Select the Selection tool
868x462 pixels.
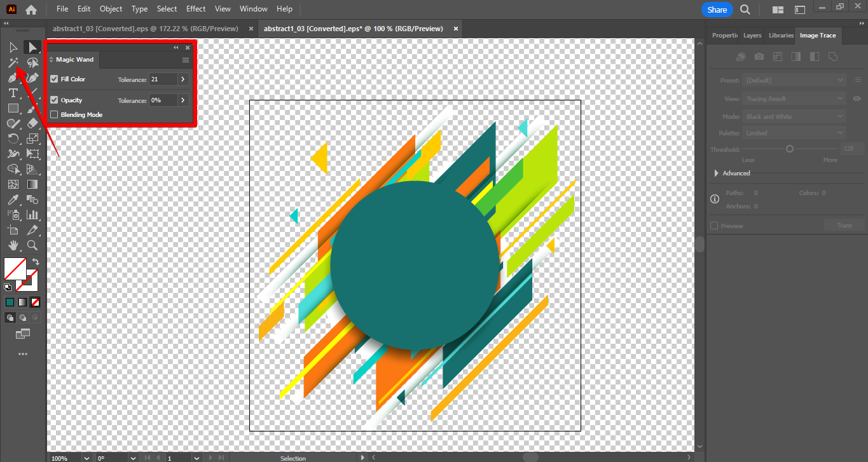pyautogui.click(x=13, y=47)
